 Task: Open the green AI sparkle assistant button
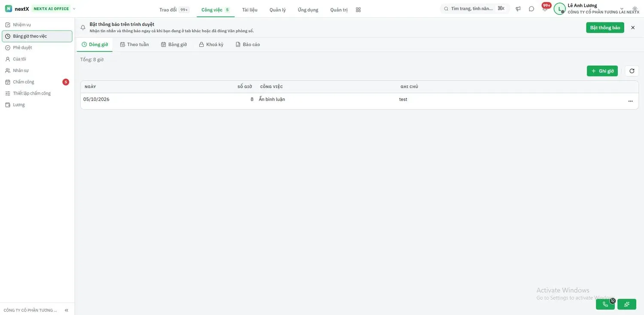627,304
